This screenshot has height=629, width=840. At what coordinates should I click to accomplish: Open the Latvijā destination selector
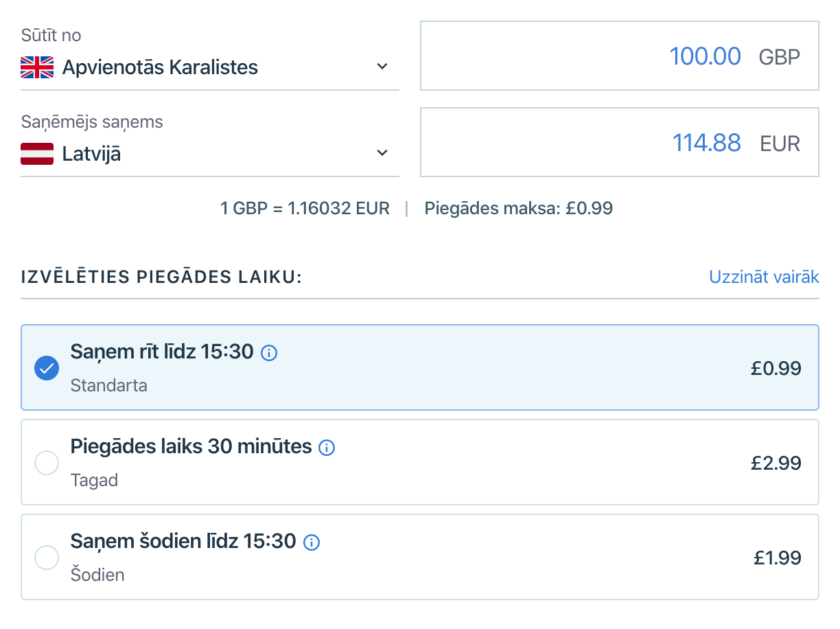point(91,154)
